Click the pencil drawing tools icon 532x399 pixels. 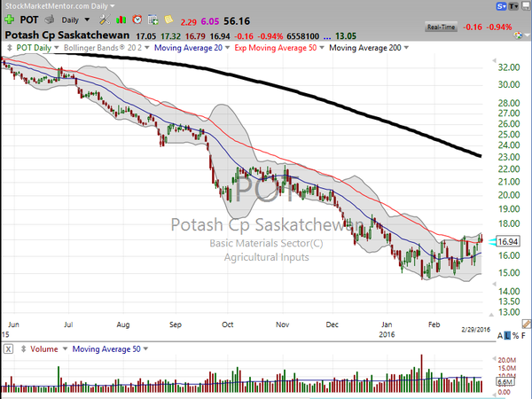527,324
